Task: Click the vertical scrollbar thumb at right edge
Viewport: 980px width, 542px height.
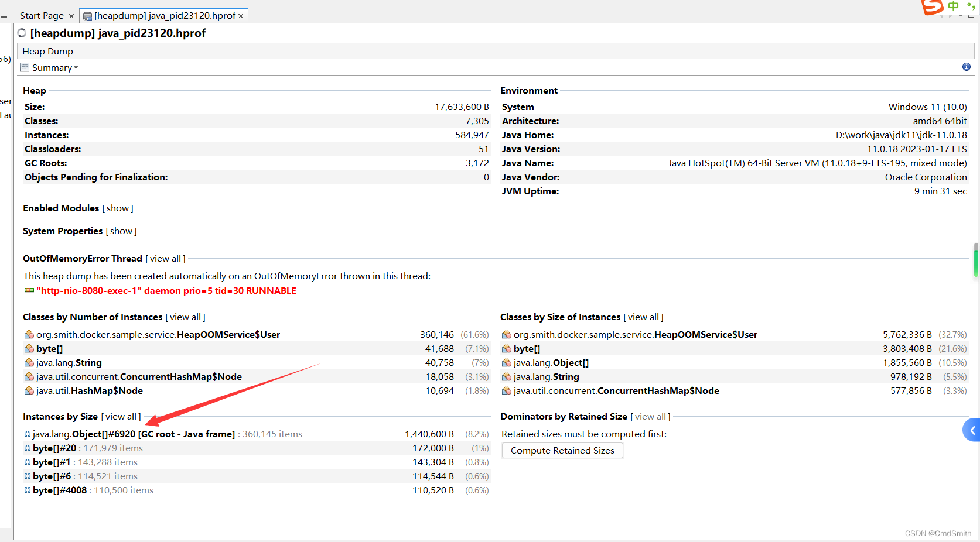Action: (x=976, y=260)
